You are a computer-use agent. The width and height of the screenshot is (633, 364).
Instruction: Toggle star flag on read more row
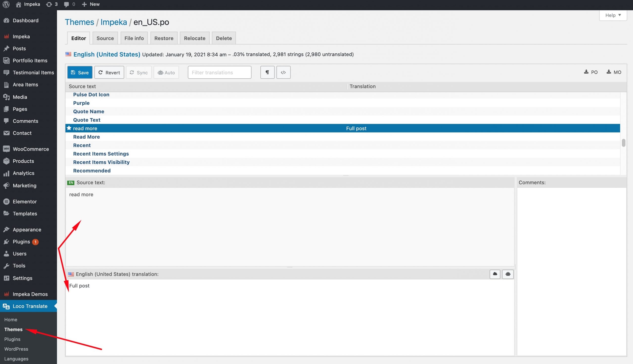click(69, 128)
